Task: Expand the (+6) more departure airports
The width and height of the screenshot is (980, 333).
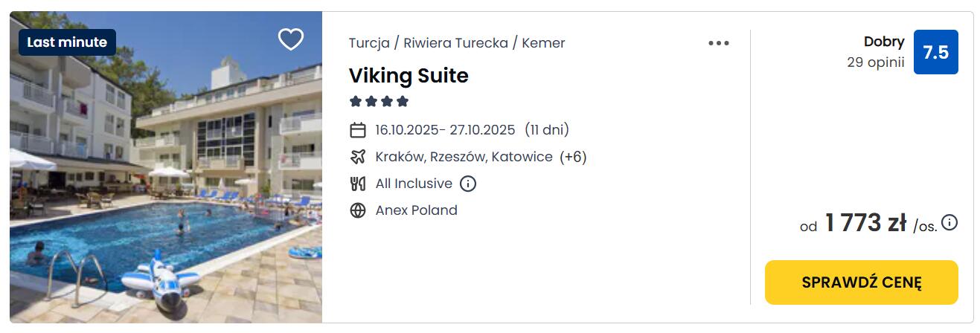Action: (573, 157)
